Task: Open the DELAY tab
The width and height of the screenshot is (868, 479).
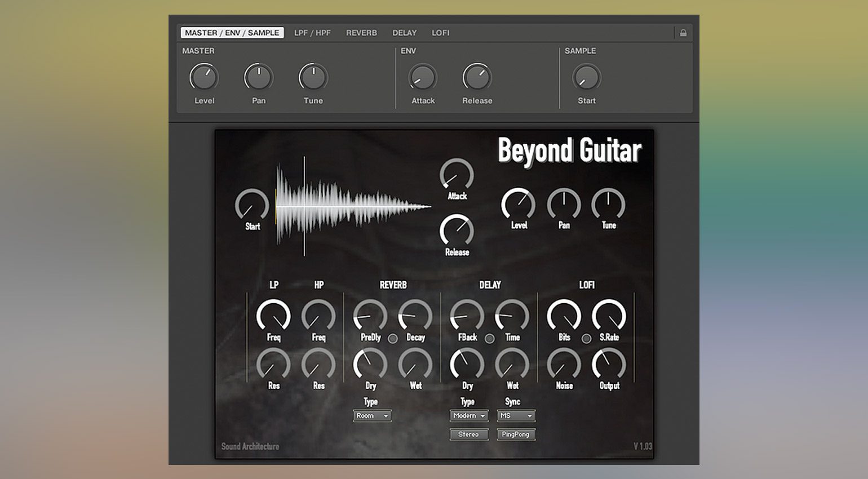Action: tap(404, 33)
